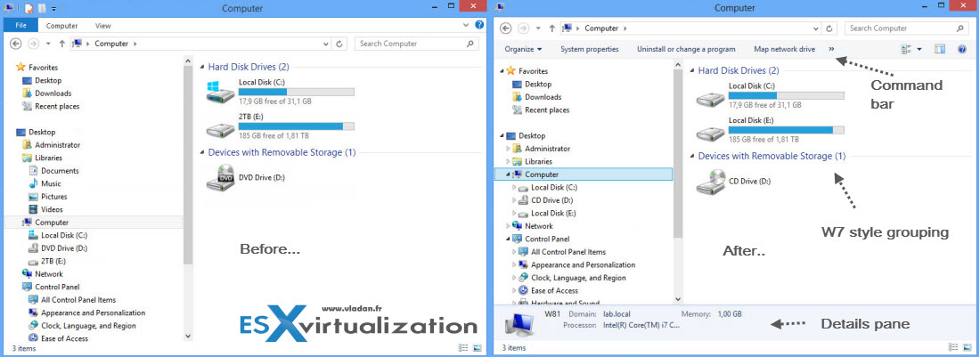Image resolution: width=980 pixels, height=357 pixels.
Task: Open Local Disk (C:) drive icon in left window
Action: [x=221, y=93]
